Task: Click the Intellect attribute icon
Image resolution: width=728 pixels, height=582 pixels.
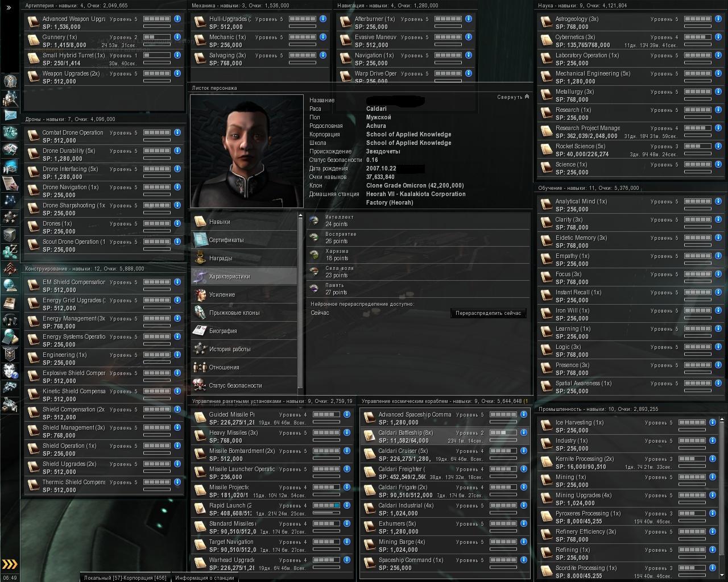Action: point(314,221)
